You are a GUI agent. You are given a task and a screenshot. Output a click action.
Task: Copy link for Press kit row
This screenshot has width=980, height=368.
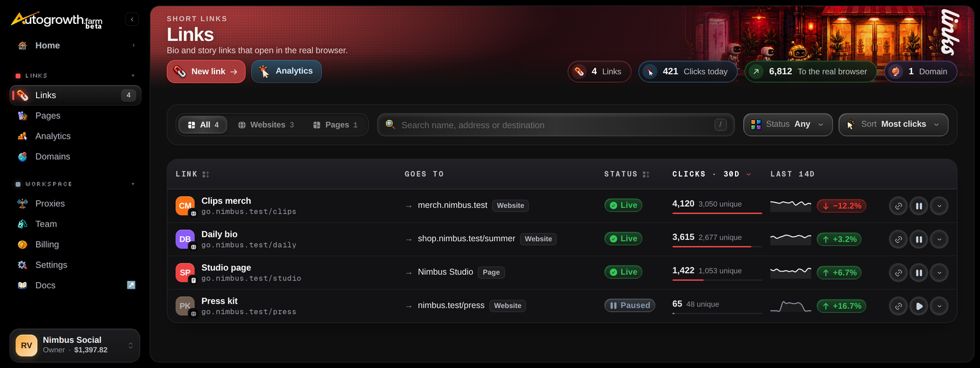pyautogui.click(x=898, y=306)
